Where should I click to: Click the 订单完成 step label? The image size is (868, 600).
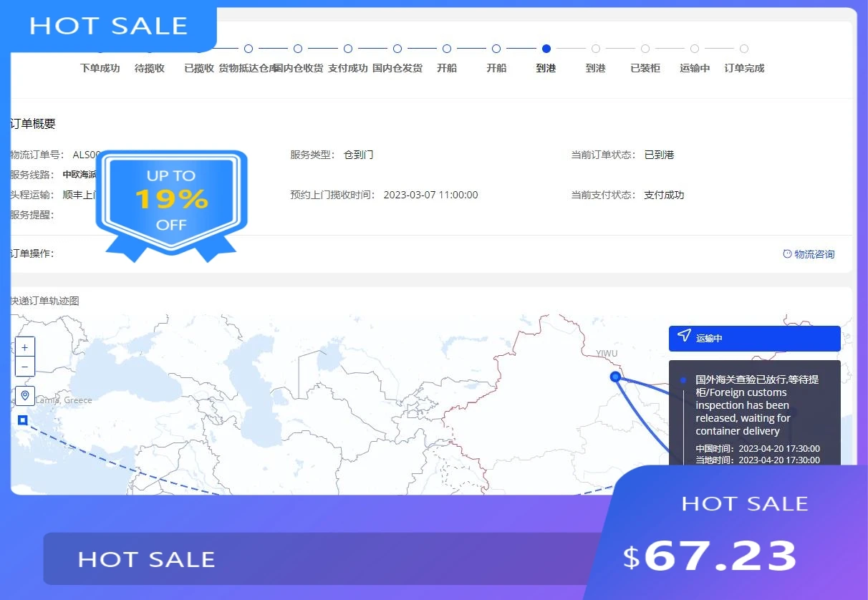744,69
